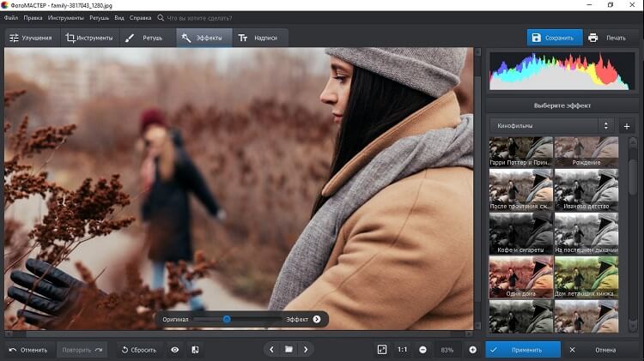Open folder browse icon in bottom bar

[289, 350]
